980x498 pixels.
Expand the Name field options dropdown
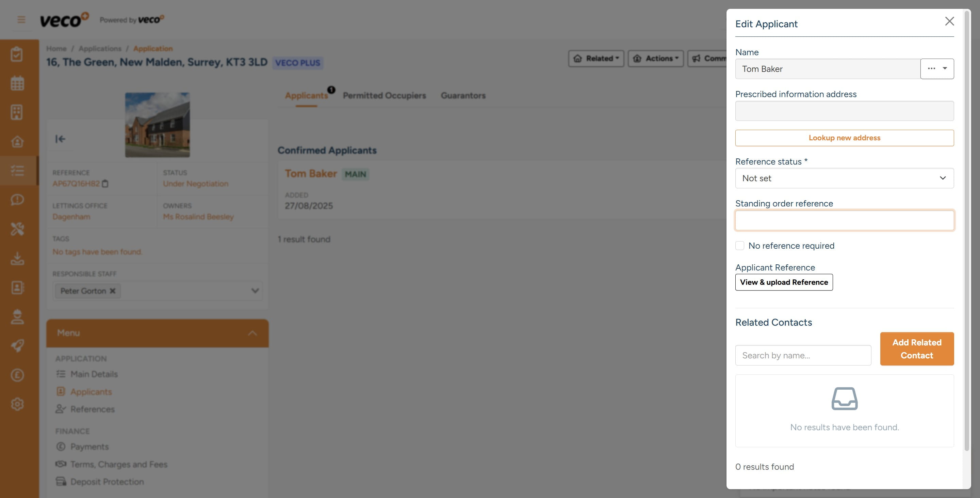(x=937, y=68)
